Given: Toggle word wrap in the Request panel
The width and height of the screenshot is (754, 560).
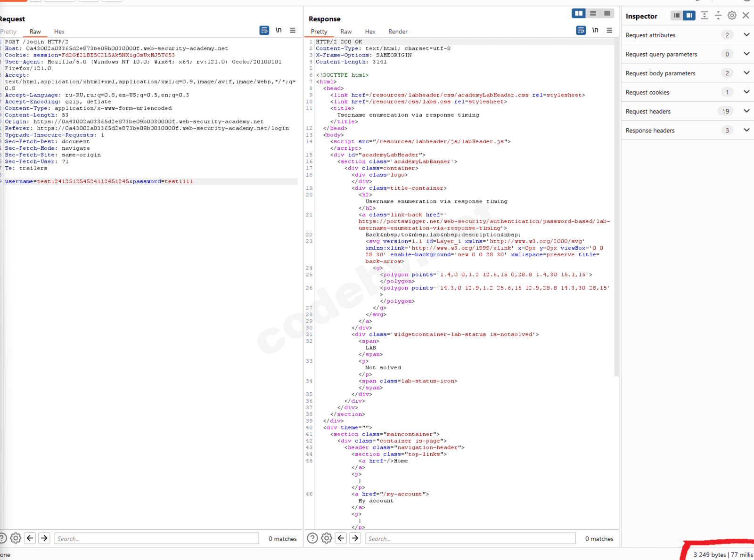Looking at the screenshot, I should [x=264, y=31].
